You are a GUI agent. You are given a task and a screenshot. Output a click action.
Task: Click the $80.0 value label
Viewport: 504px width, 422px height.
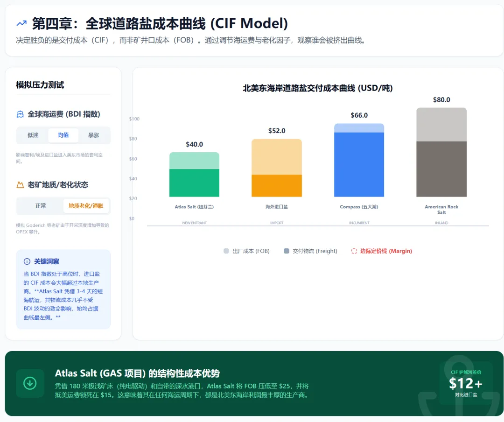click(441, 100)
